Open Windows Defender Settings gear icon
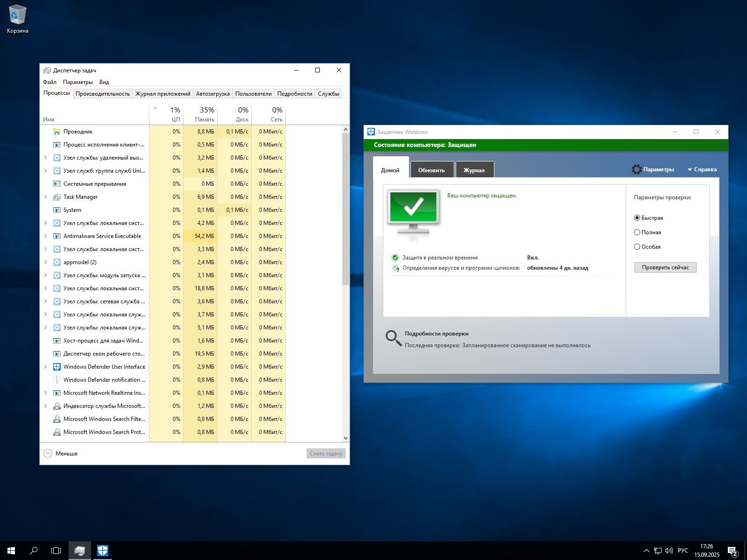The height and width of the screenshot is (560, 747). (637, 169)
